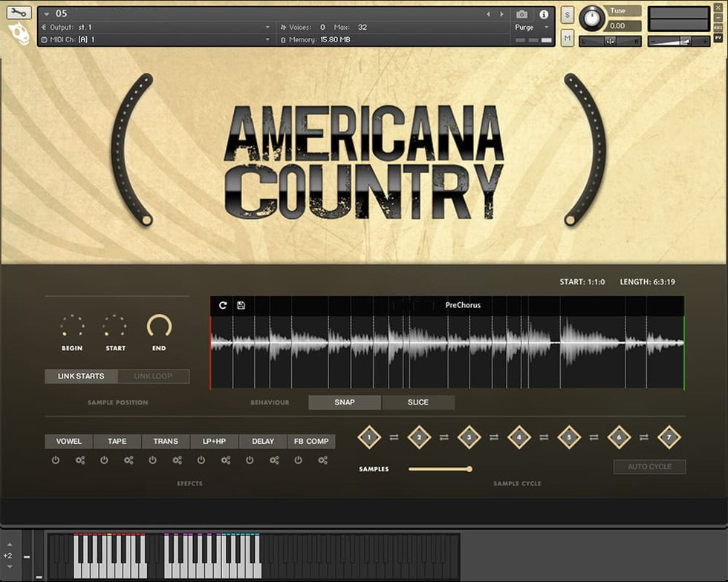Click the info icon in the header

click(543, 14)
